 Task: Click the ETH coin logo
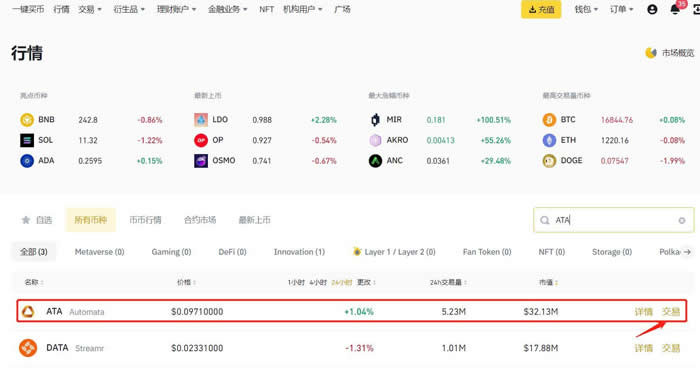pos(549,140)
